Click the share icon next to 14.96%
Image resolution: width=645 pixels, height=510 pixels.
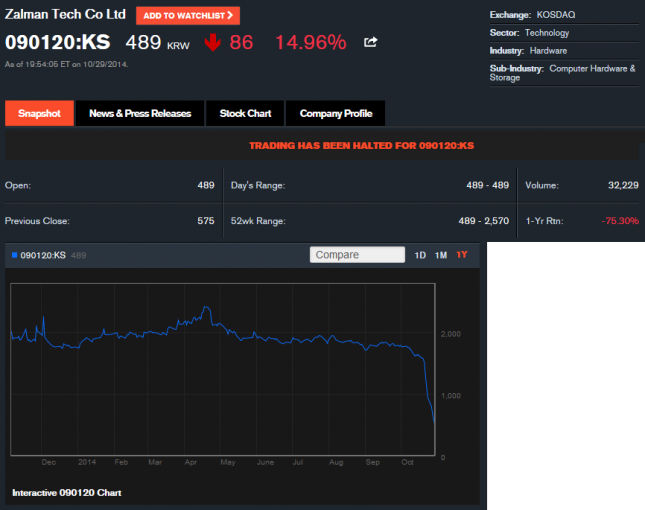[370, 42]
